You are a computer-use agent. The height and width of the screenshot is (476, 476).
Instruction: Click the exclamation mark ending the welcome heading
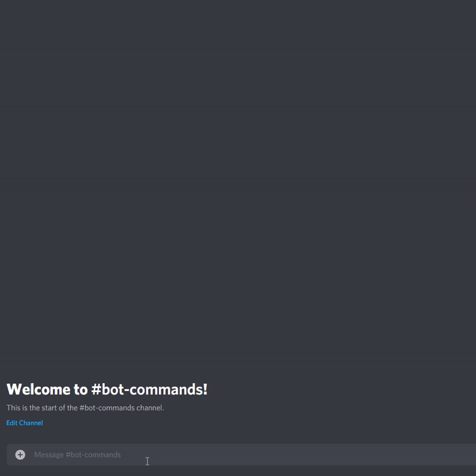(x=205, y=389)
